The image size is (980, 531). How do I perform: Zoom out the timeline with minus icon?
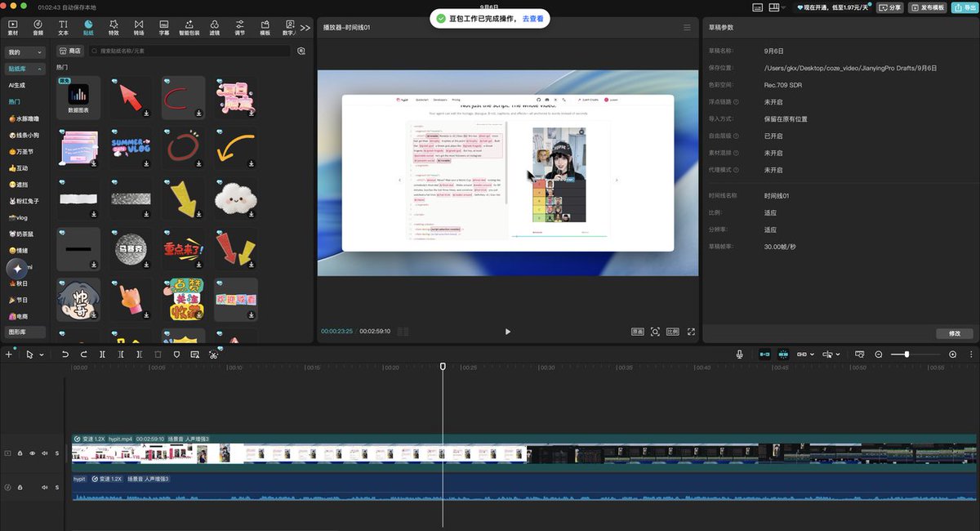(x=879, y=355)
